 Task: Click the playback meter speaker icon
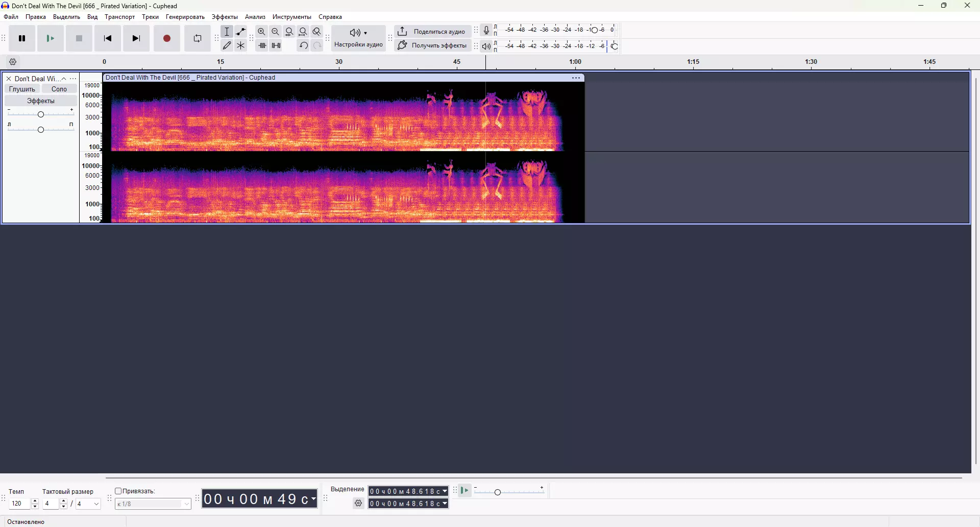coord(486,46)
